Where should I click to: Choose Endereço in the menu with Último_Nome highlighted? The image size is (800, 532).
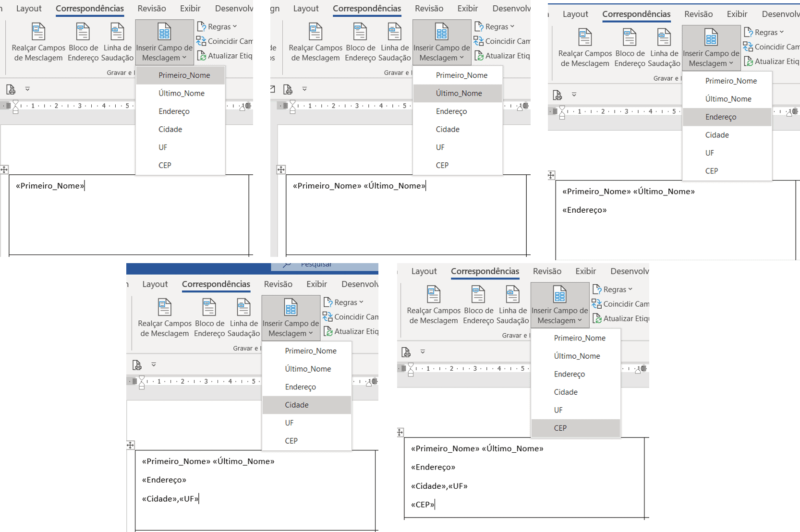tap(458, 111)
